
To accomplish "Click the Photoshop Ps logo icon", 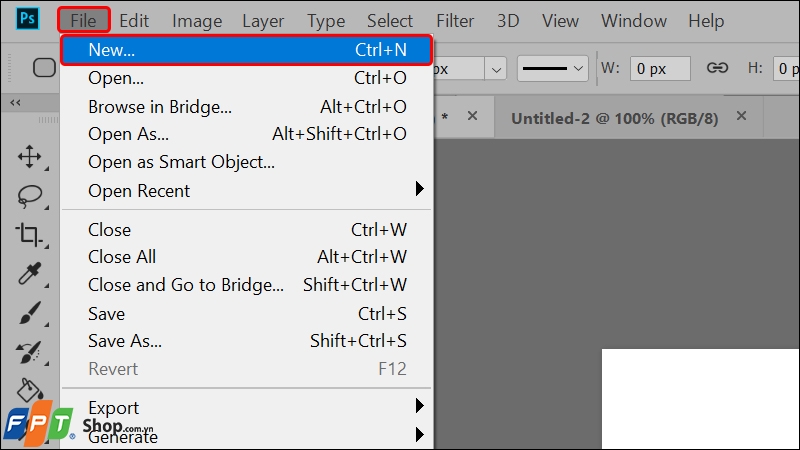I will (27, 19).
